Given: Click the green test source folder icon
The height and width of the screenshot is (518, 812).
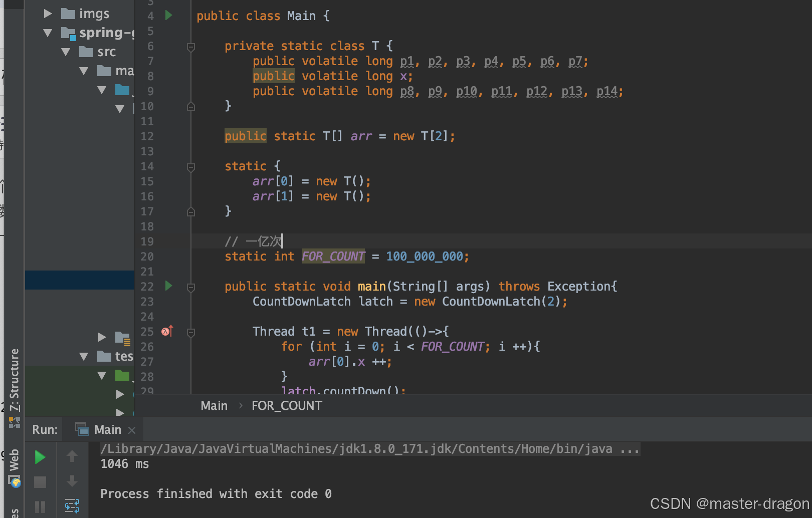Looking at the screenshot, I should (x=122, y=375).
